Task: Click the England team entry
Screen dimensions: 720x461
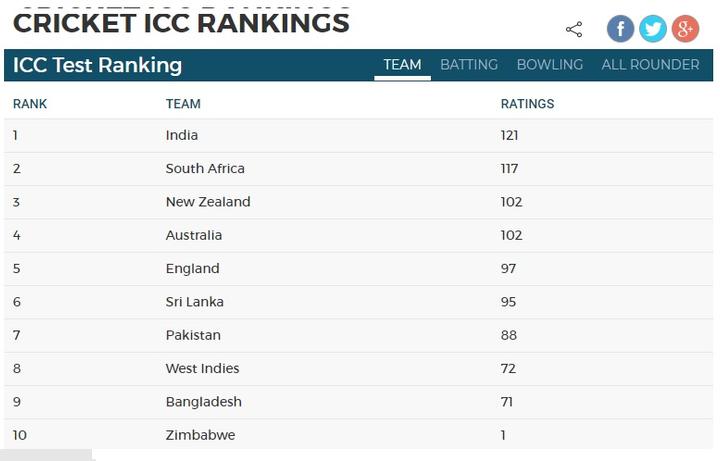Action: click(192, 269)
